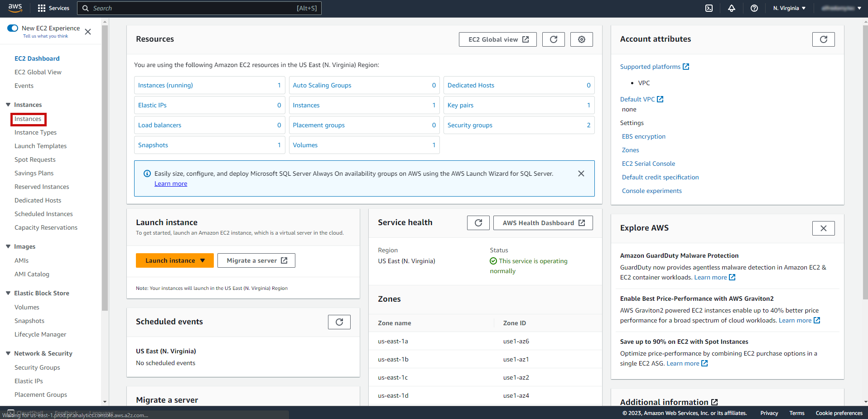Open the notifications bell icon
The height and width of the screenshot is (419, 868).
732,8
